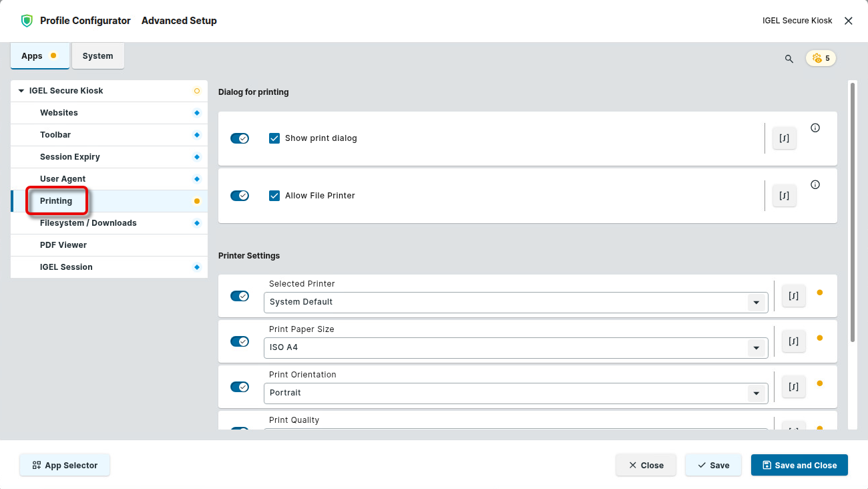Open the App Selector
868x489 pixels.
click(65, 466)
